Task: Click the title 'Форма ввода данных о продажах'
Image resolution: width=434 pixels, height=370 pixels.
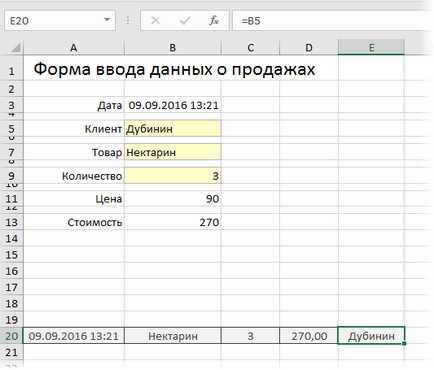Action: click(174, 69)
